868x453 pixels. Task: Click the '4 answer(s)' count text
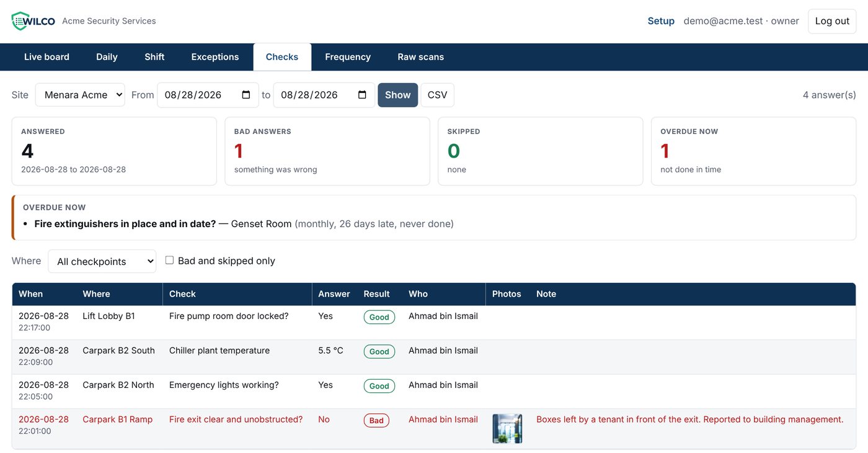click(830, 95)
